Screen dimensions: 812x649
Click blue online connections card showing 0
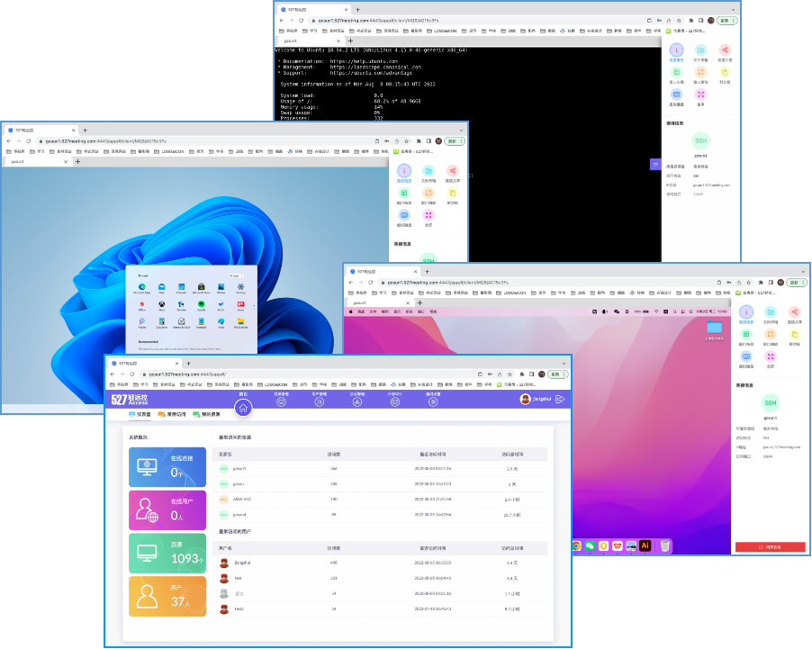(167, 466)
